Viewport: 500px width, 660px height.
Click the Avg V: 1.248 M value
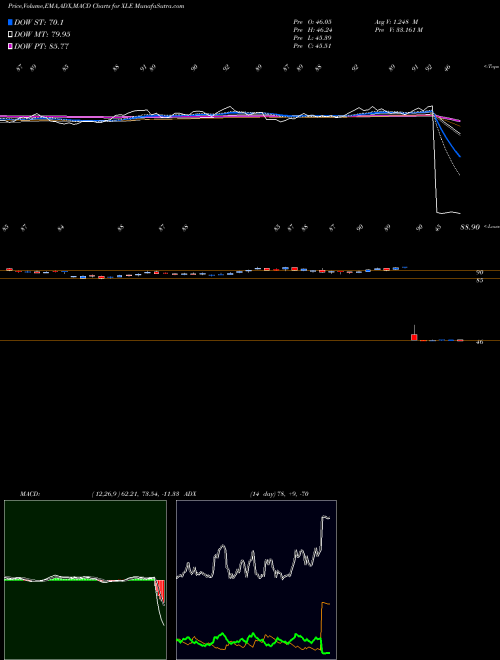(x=396, y=22)
